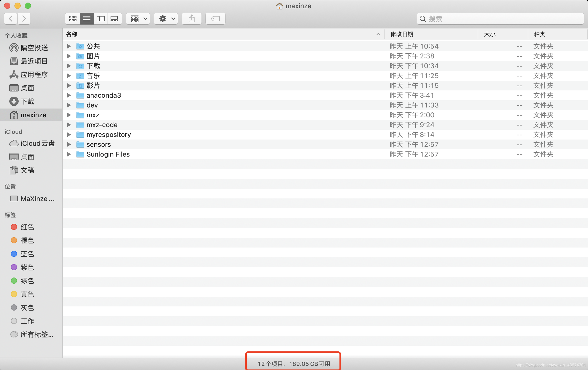The image size is (588, 370).
Task: Show 所有标签… in sidebar
Action: [x=31, y=335]
